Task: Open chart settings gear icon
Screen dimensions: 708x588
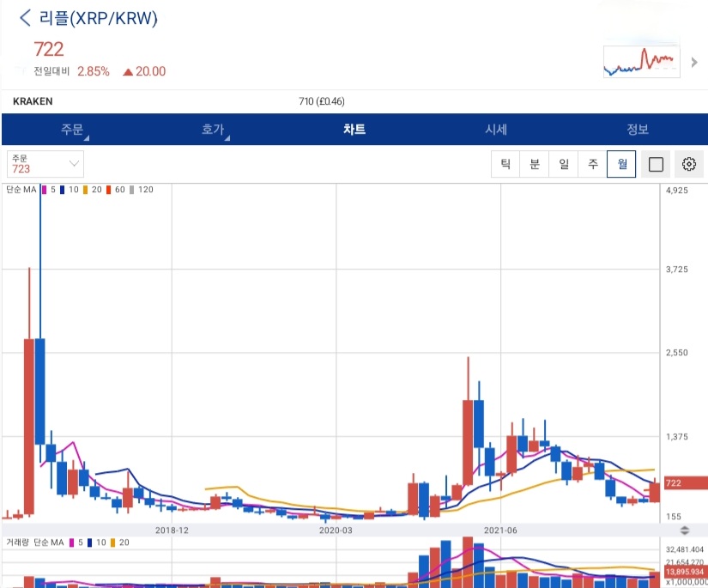Action: (688, 164)
